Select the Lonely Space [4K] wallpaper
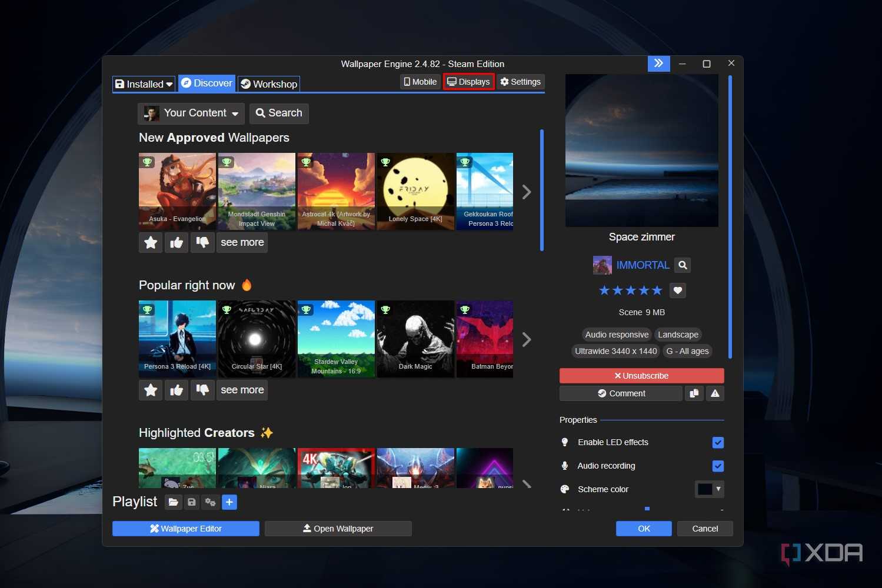Image resolution: width=882 pixels, height=588 pixels. pos(415,191)
